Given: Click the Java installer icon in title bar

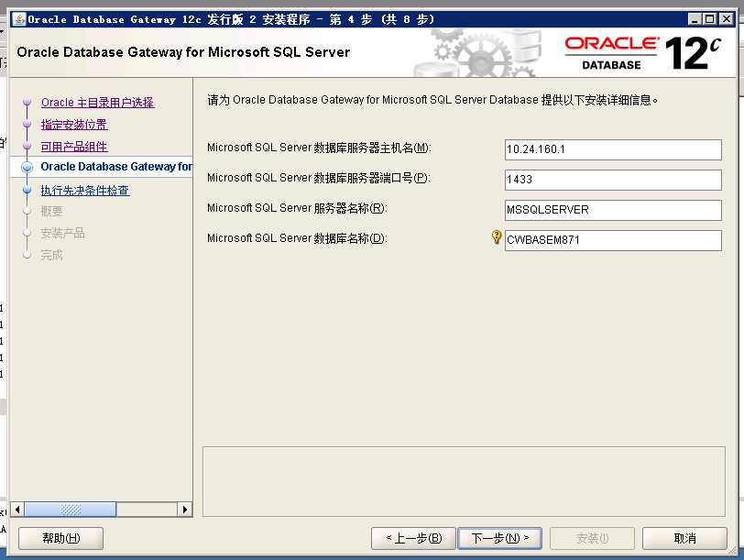Looking at the screenshot, I should (x=19, y=19).
